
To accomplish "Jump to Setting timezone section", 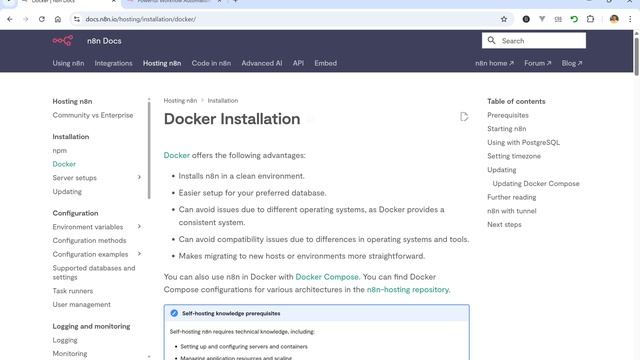I will tap(514, 156).
